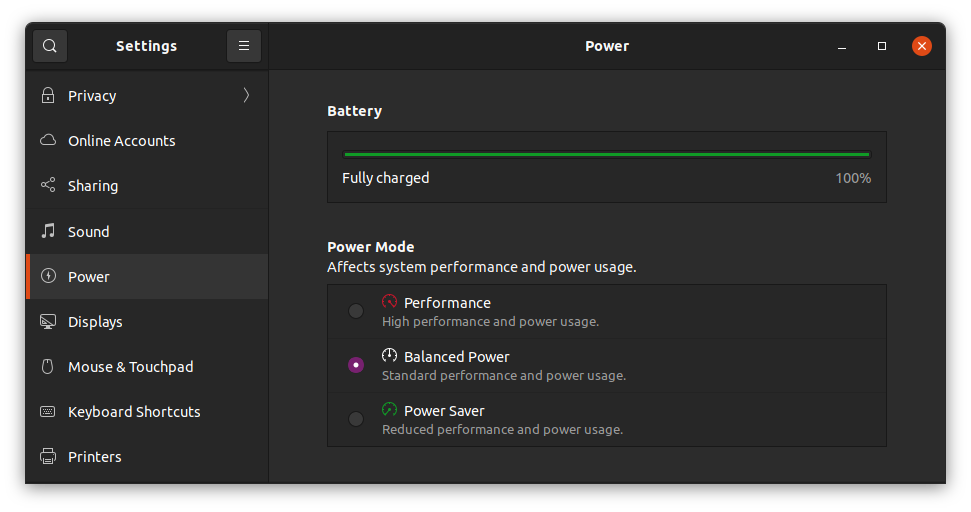Click the Performance mode label
This screenshot has height=512, width=971.
tap(447, 303)
